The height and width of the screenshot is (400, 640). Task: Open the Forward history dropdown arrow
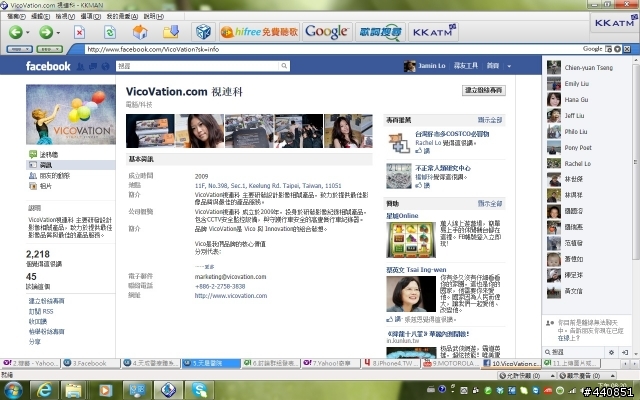58,32
